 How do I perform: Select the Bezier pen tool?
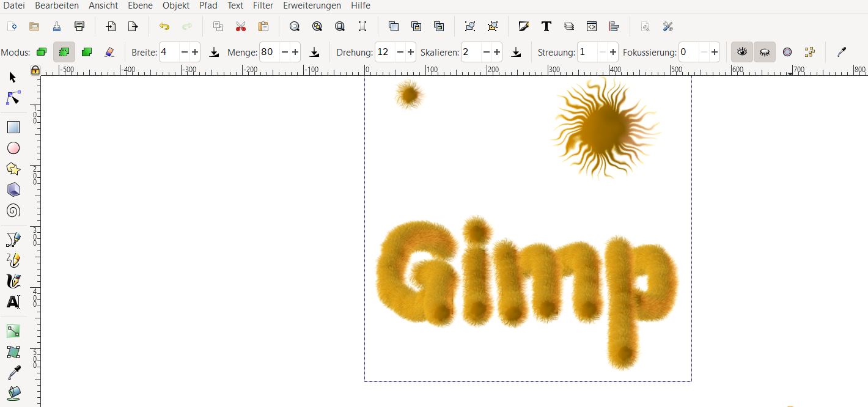pyautogui.click(x=13, y=240)
